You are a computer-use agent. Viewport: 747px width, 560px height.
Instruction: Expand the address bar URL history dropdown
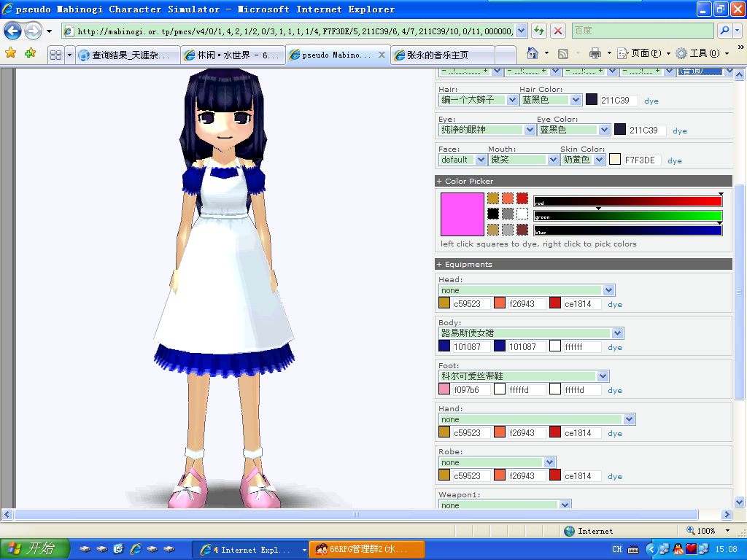[521, 31]
